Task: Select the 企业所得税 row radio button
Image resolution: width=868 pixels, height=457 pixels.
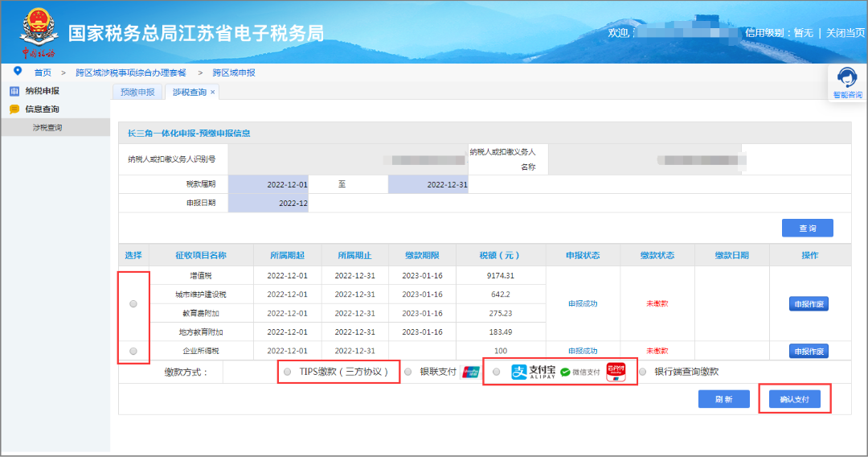Action: pyautogui.click(x=133, y=351)
